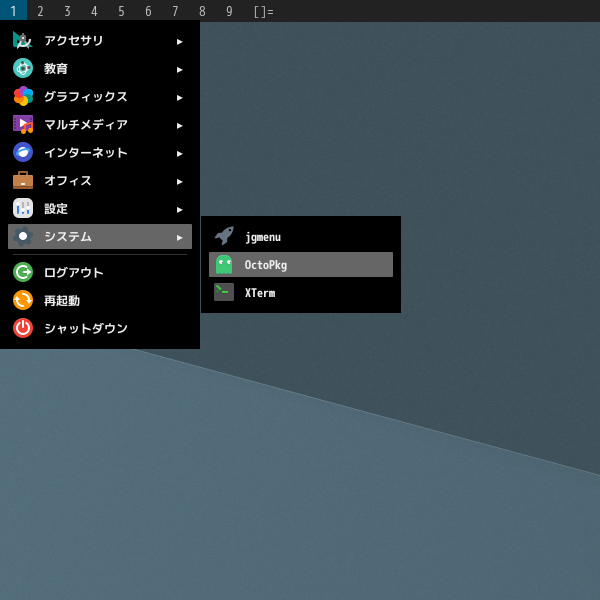Switch to workspace tag 8
Screen dimensions: 600x600
(202, 11)
